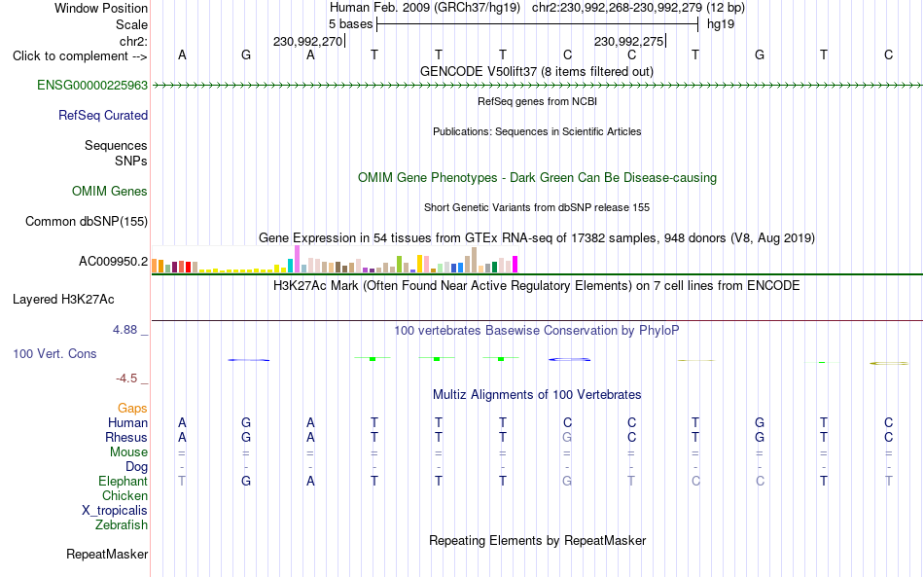This screenshot has height=577, width=924.
Task: Select the X_tropicalis species label
Action: coord(115,511)
